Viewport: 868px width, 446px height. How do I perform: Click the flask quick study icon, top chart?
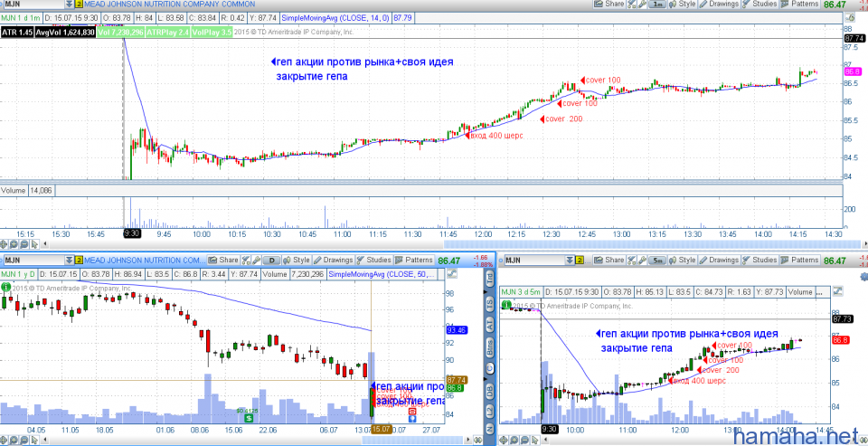point(632,4)
